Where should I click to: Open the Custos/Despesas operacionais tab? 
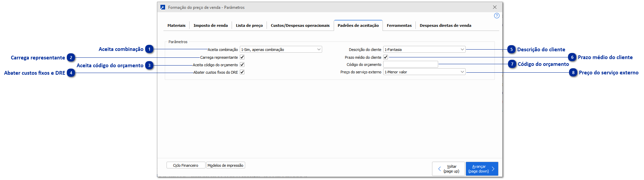tap(300, 25)
